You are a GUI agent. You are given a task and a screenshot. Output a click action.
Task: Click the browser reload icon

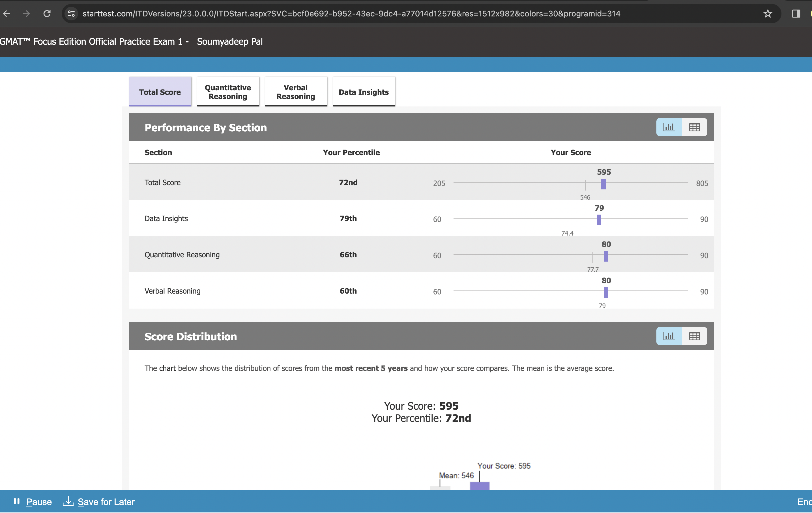click(x=47, y=14)
